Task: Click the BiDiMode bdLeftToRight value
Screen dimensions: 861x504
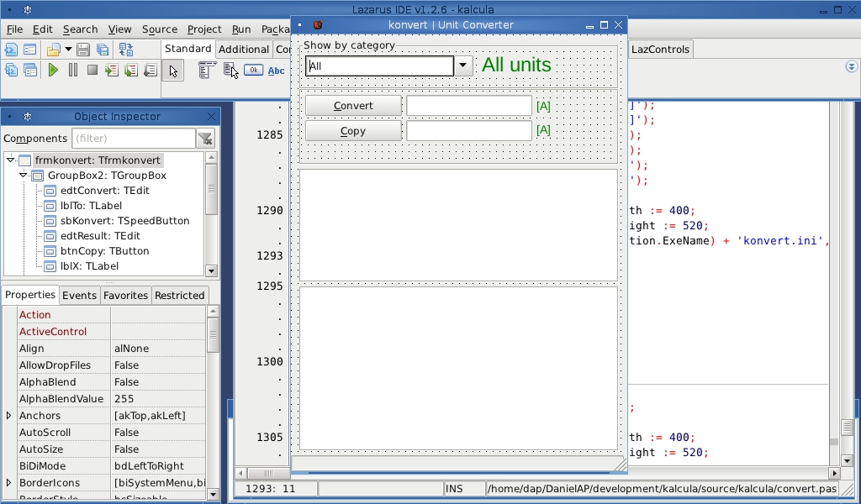Action: (x=158, y=465)
